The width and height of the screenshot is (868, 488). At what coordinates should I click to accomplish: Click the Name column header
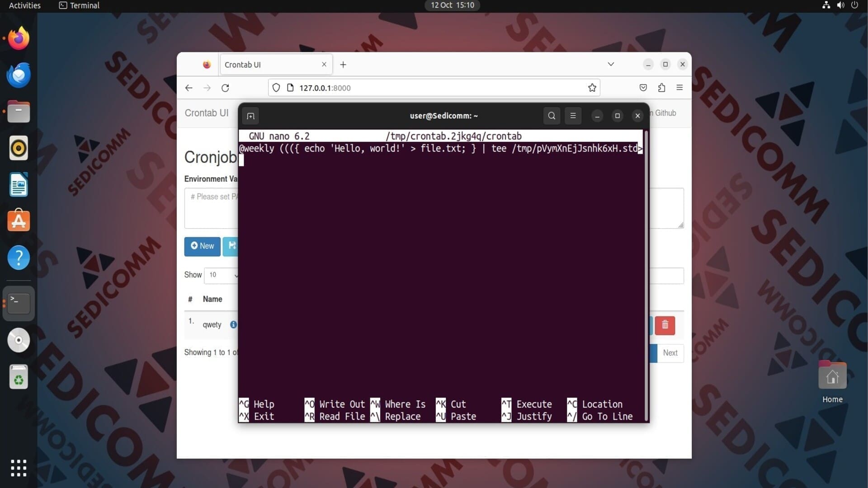[x=212, y=299]
